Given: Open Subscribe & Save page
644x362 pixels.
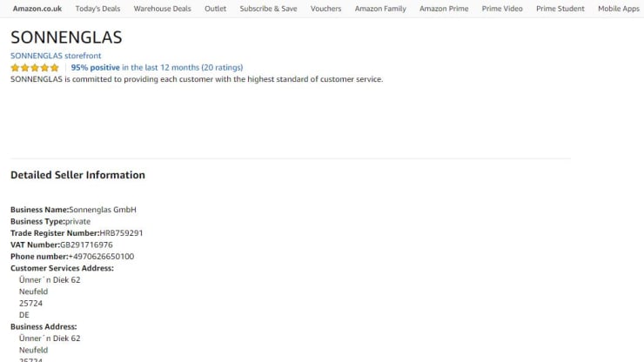Looking at the screenshot, I should [x=268, y=9].
